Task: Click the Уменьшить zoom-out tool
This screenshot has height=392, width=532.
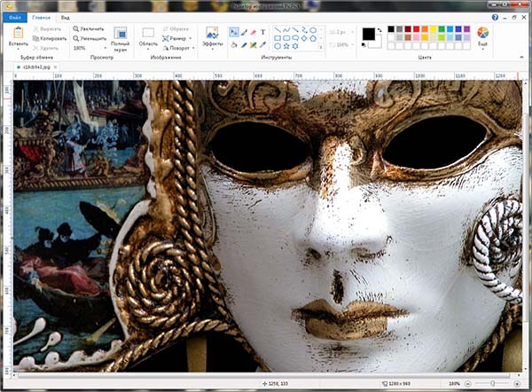Action: [x=89, y=38]
